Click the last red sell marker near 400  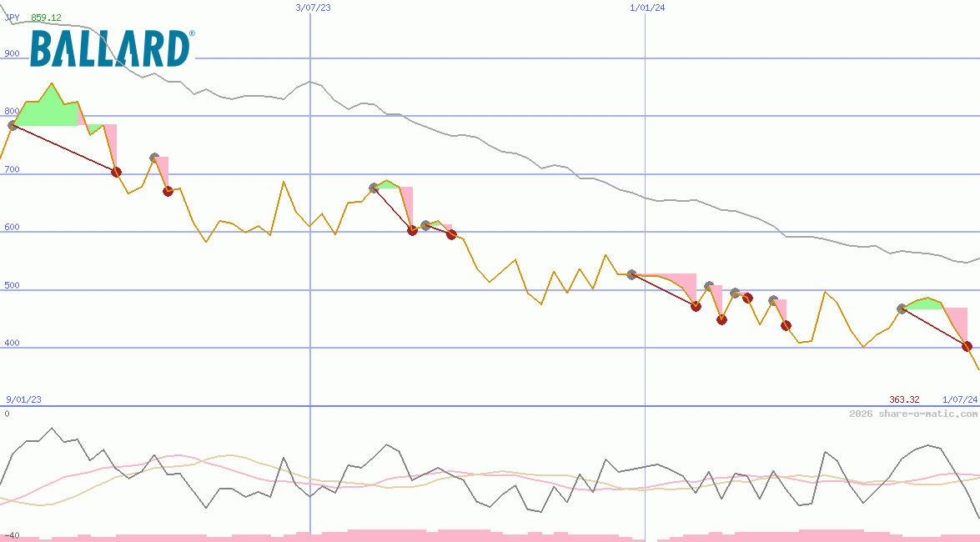tap(967, 346)
